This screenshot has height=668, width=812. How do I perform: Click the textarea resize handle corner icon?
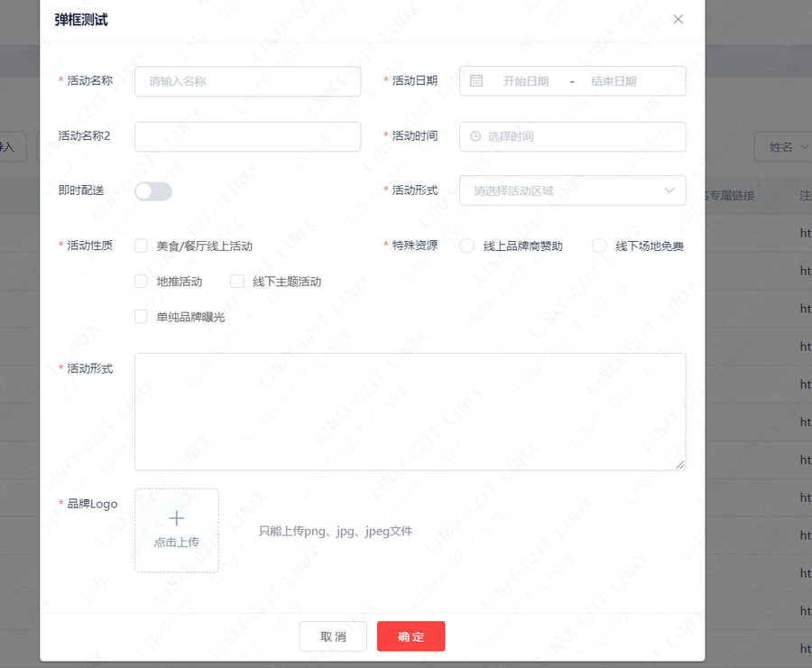tap(682, 465)
